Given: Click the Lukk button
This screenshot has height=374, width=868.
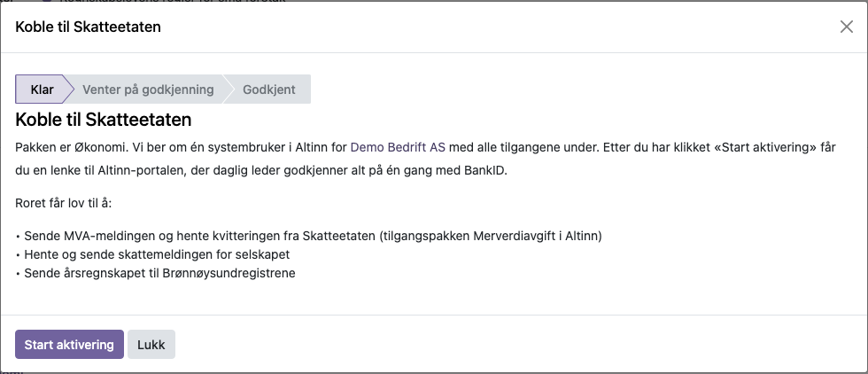Looking at the screenshot, I should click(151, 345).
